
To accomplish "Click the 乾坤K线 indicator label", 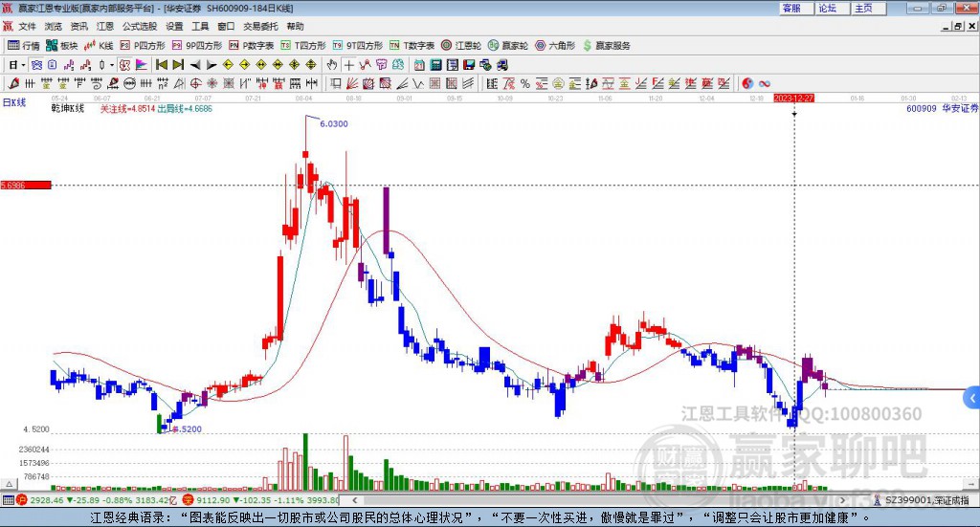I will point(68,109).
